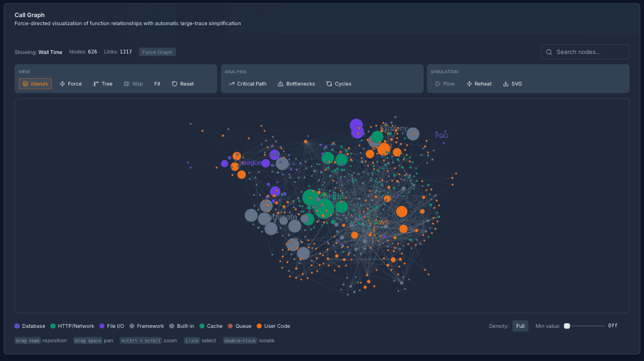This screenshot has width=644, height=361.
Task: Select the League cluster label
Action: point(251,163)
